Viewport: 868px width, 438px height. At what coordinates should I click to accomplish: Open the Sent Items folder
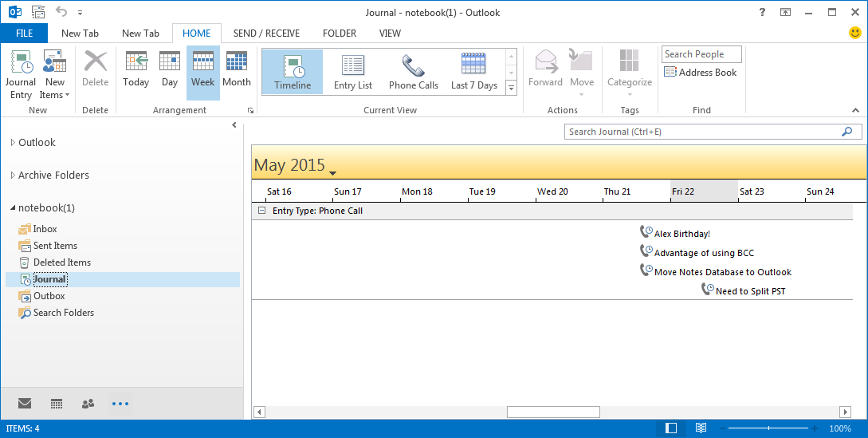[x=55, y=246]
